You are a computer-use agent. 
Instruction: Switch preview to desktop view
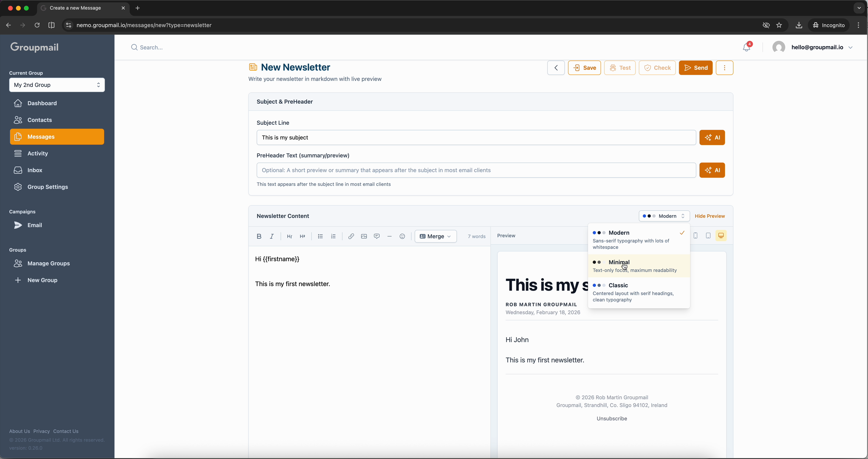click(x=721, y=236)
